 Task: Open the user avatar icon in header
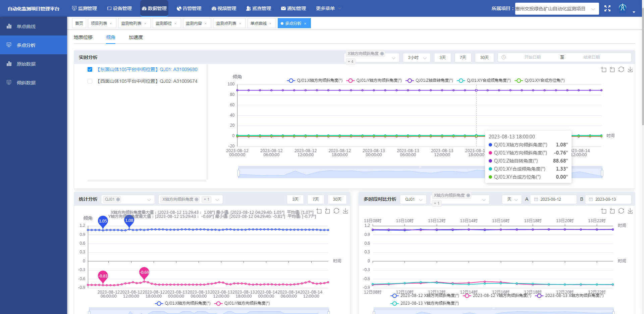623,8
